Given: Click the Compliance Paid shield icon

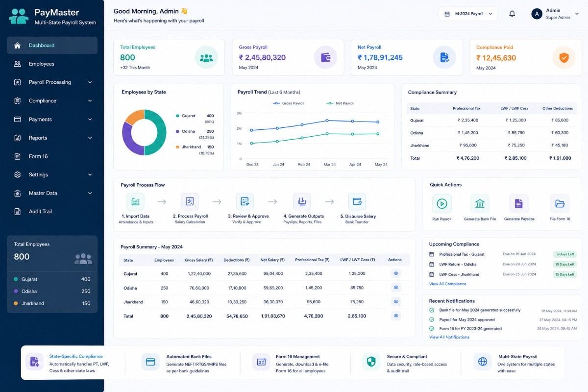Looking at the screenshot, I should point(564,57).
